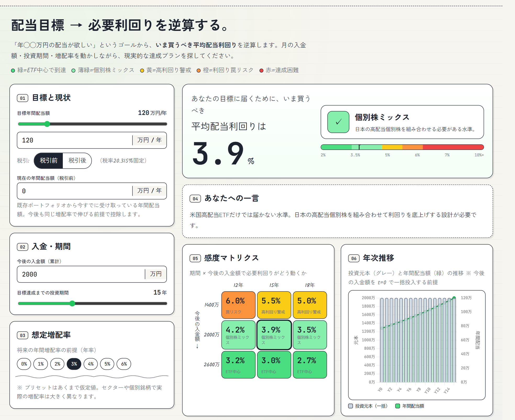Select the 税引前 option
Screen dimensions: 515x420
48,161
